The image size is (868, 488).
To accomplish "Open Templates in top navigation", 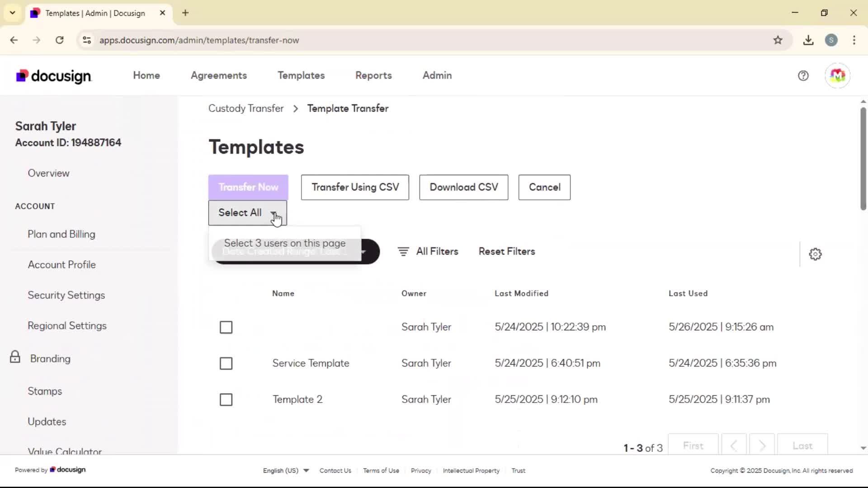I will (x=301, y=75).
